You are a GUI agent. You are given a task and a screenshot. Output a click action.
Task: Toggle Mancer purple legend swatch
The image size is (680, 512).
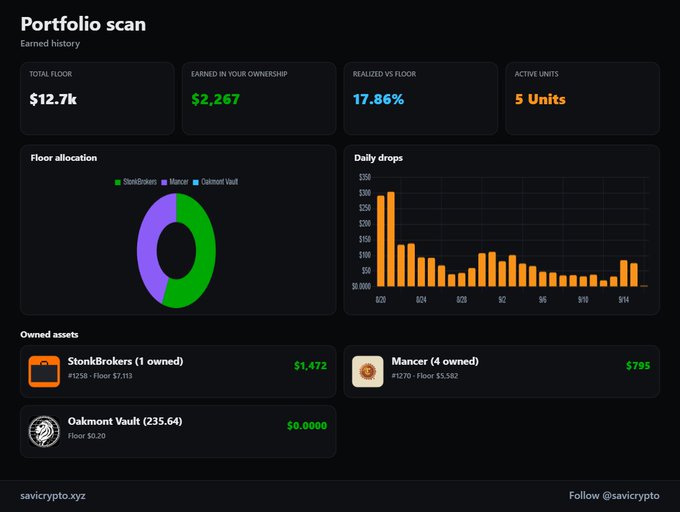[164, 182]
